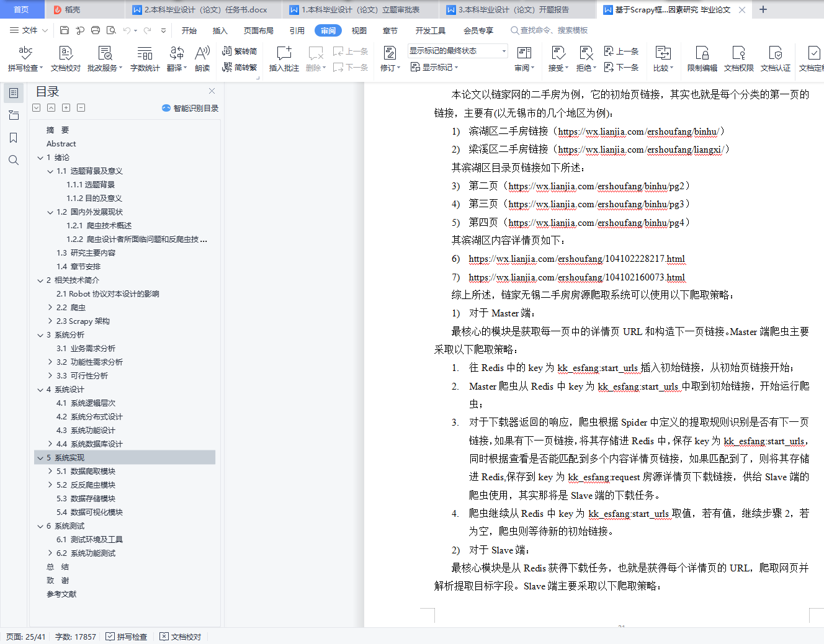The image size is (824, 644).
Task: Insert a comment with 插入批注
Action: click(284, 59)
